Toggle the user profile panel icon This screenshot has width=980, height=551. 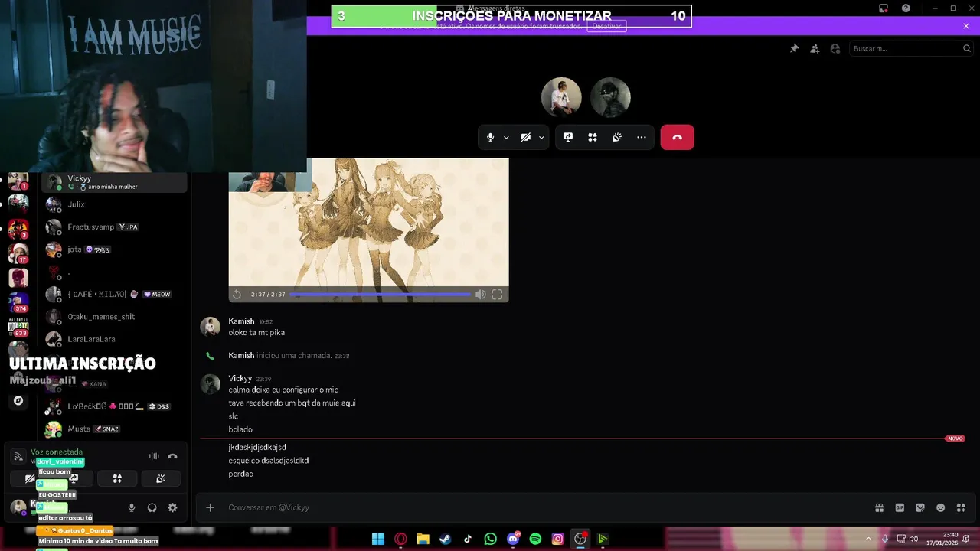pos(835,48)
